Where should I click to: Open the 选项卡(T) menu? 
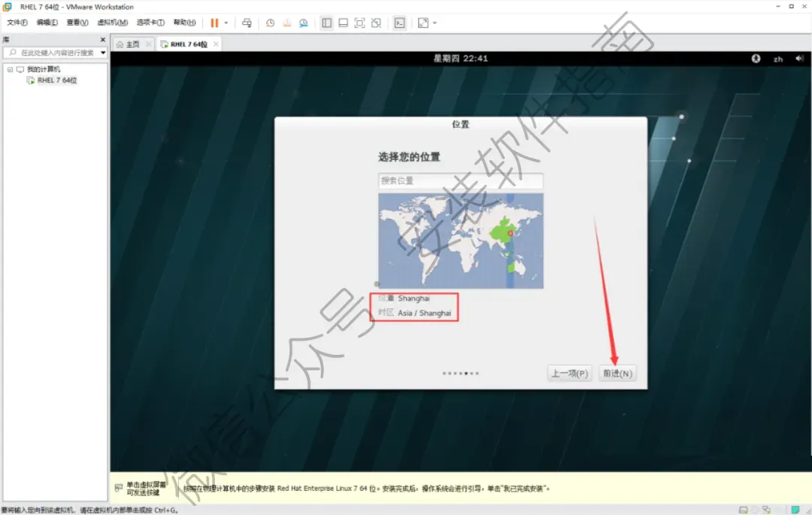[150, 23]
